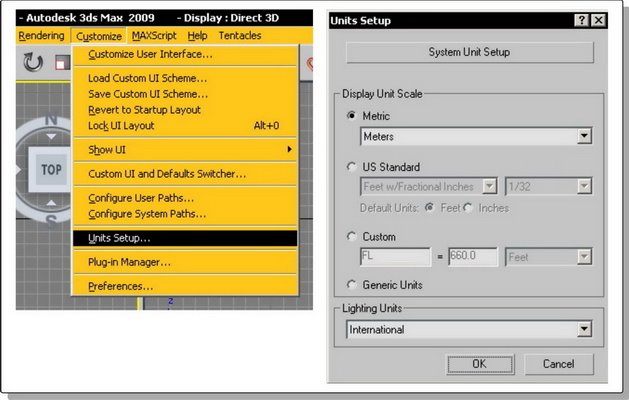Select Units Setup menu entry
Viewport: 629px width, 400px height.
pos(185,238)
